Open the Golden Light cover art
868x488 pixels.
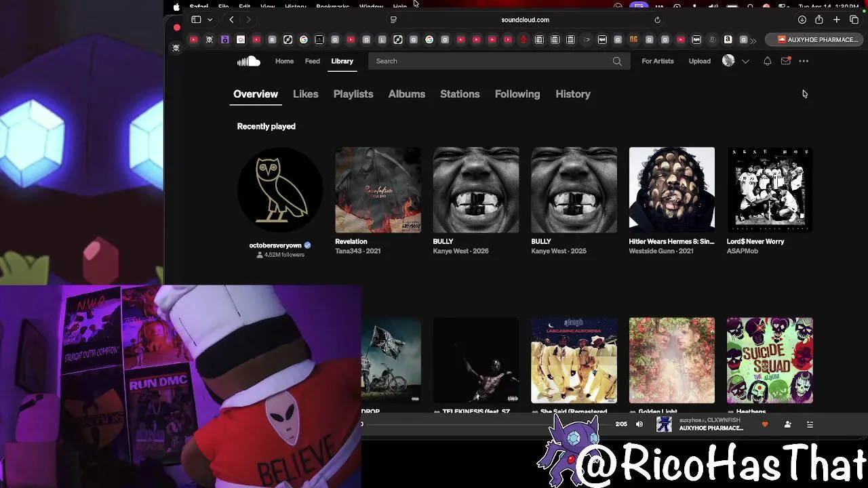(672, 361)
